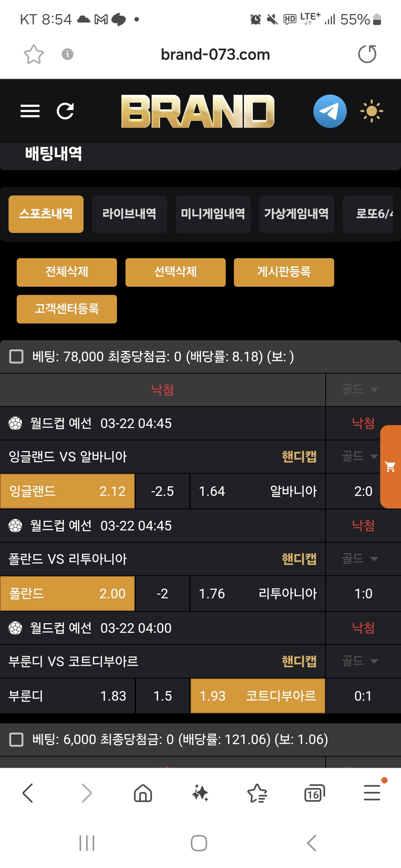Open the browser tabs counter showing 16

coord(314,794)
